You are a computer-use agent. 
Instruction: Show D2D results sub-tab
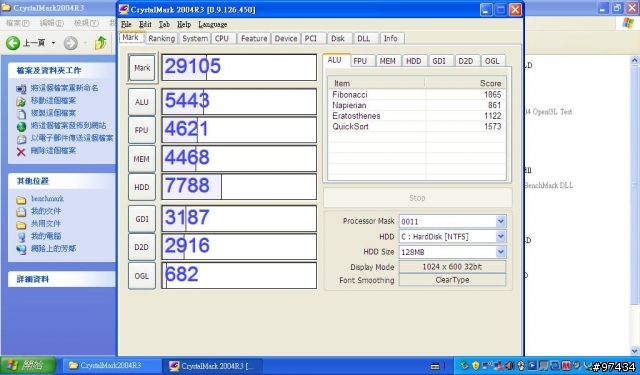click(466, 61)
